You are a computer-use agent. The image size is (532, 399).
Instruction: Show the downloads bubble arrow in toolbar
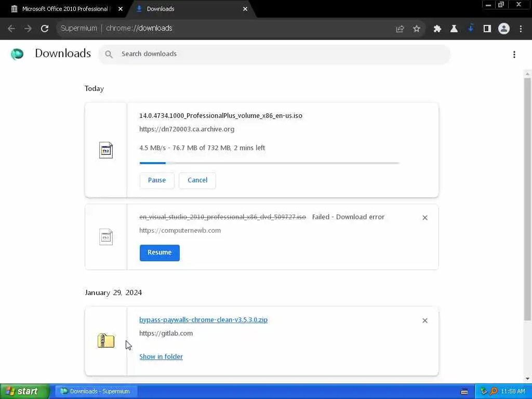[x=471, y=29]
